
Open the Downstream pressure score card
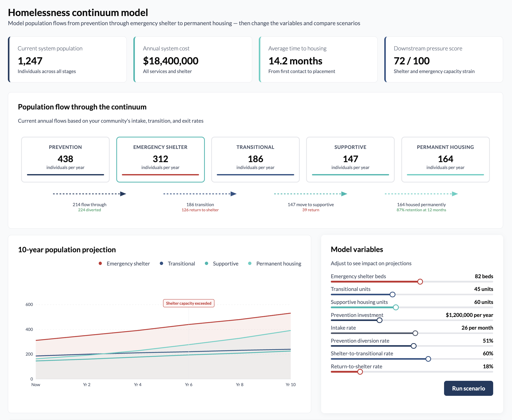[x=444, y=59]
